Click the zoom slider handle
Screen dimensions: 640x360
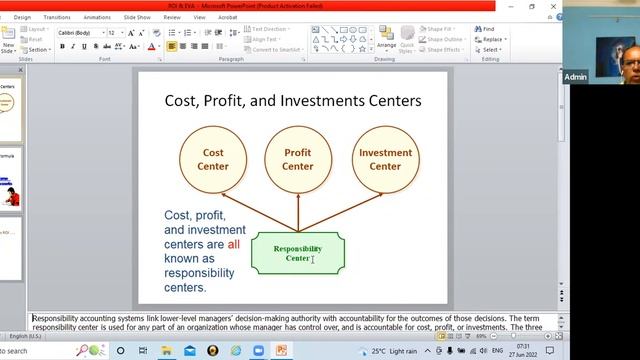513,336
